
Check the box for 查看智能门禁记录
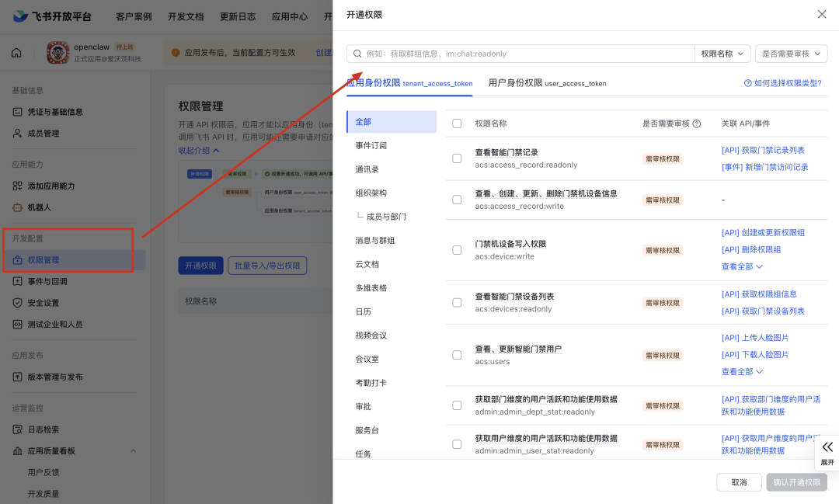[x=457, y=158]
